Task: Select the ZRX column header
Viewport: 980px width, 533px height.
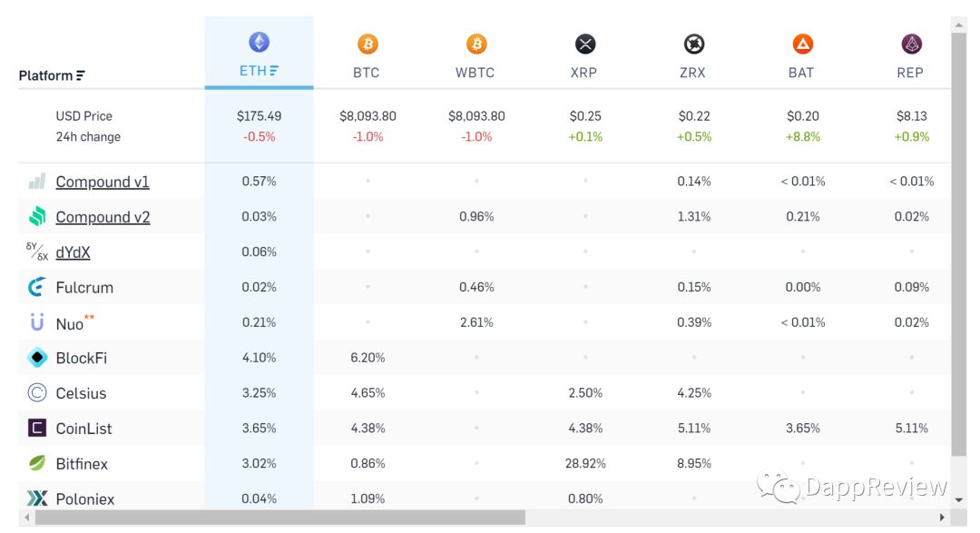Action: point(692,73)
